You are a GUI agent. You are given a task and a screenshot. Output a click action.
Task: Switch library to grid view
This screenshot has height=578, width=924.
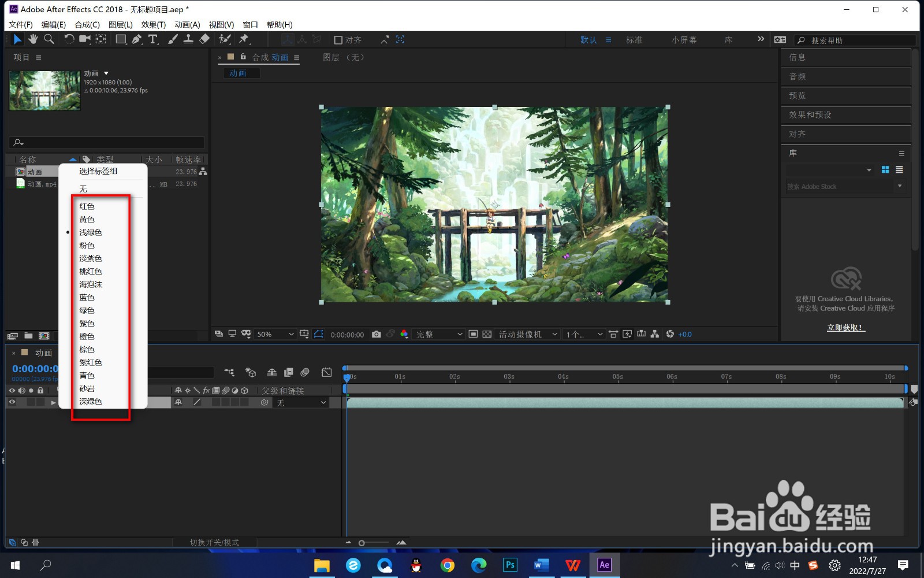click(x=885, y=169)
